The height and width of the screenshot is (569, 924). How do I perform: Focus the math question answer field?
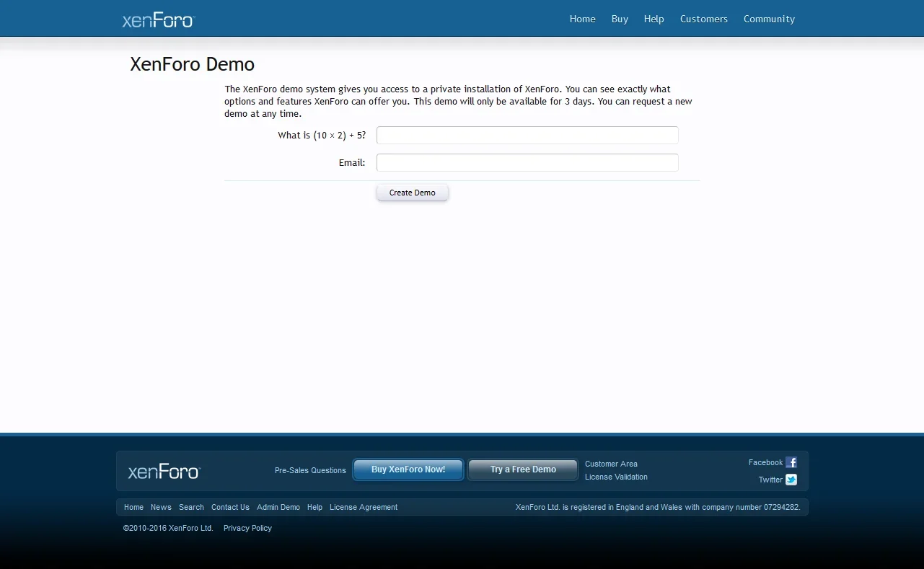click(527, 135)
